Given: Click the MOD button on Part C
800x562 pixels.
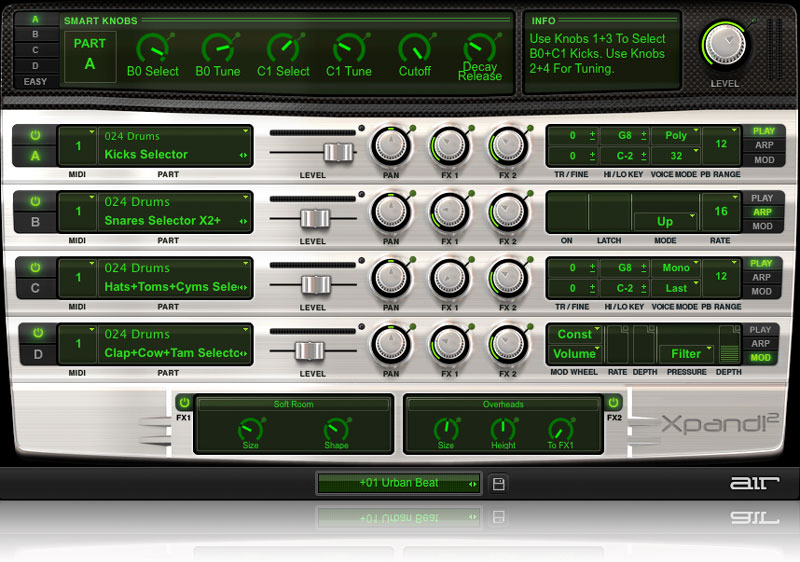Looking at the screenshot, I should (x=763, y=291).
